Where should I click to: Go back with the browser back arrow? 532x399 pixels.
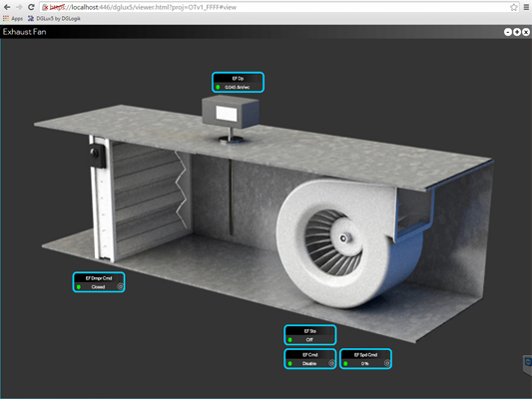[7, 7]
